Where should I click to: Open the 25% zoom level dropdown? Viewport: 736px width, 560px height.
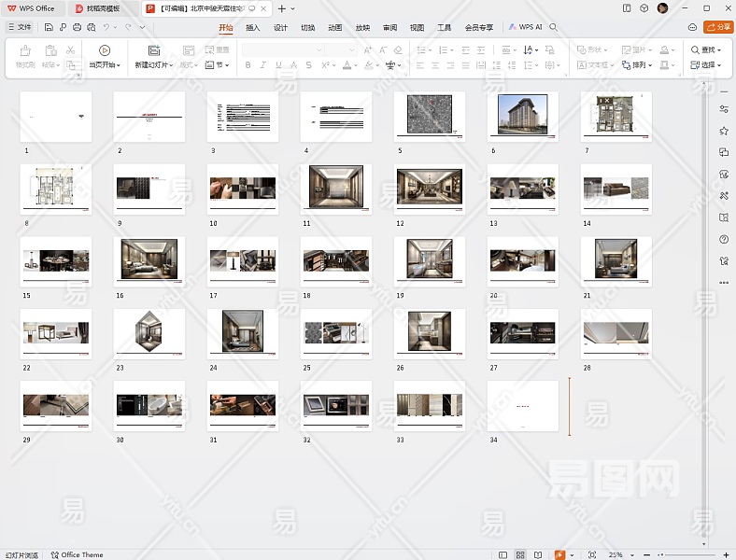(619, 554)
